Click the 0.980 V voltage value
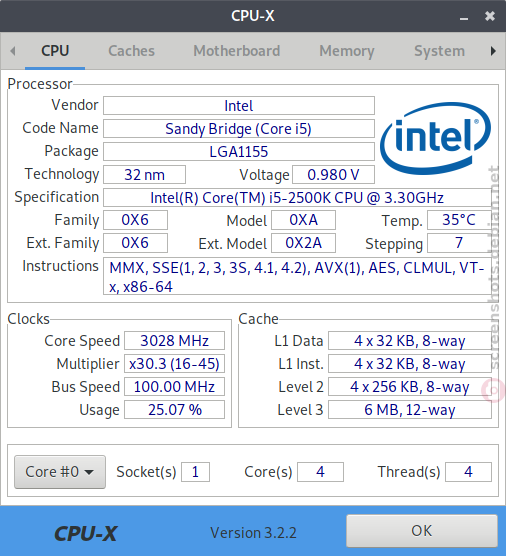 [333, 174]
